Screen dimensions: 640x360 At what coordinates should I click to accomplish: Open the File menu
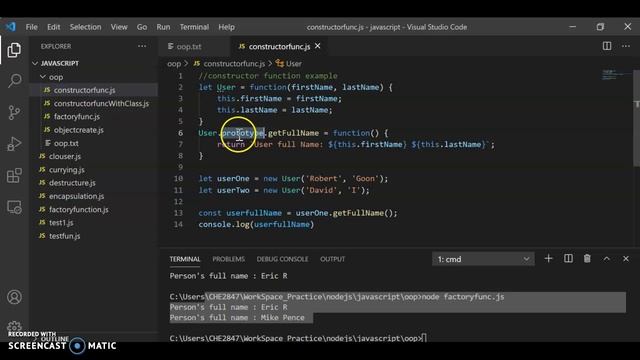[31, 27]
